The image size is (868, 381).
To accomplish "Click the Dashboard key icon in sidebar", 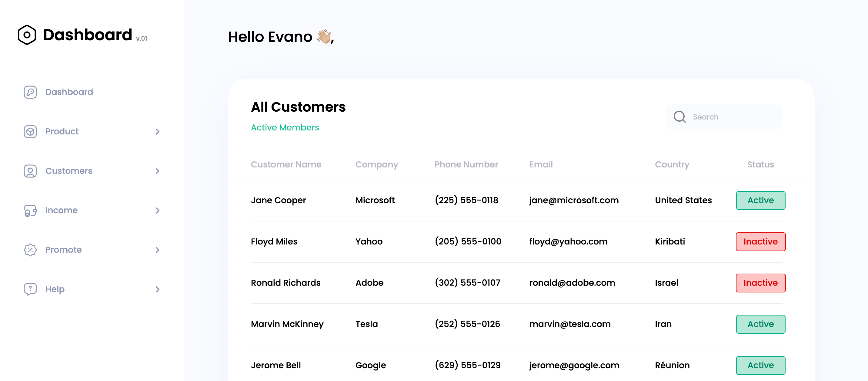I will (30, 92).
